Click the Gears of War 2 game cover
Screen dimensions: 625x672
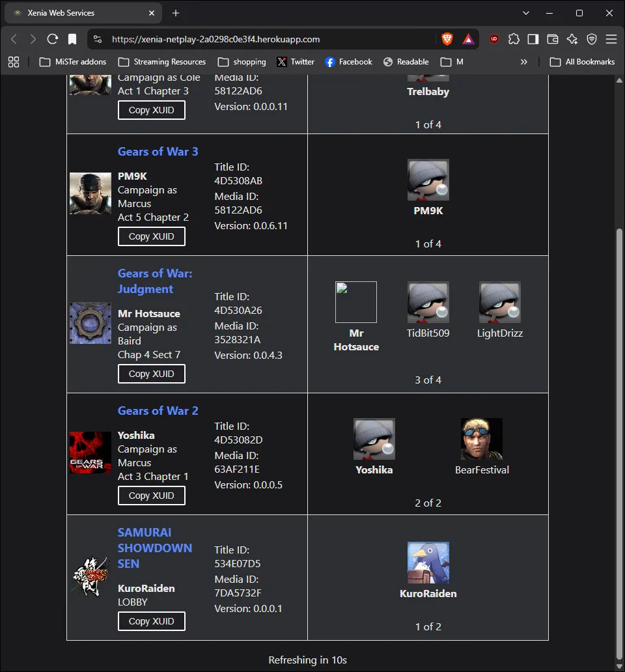tap(90, 453)
